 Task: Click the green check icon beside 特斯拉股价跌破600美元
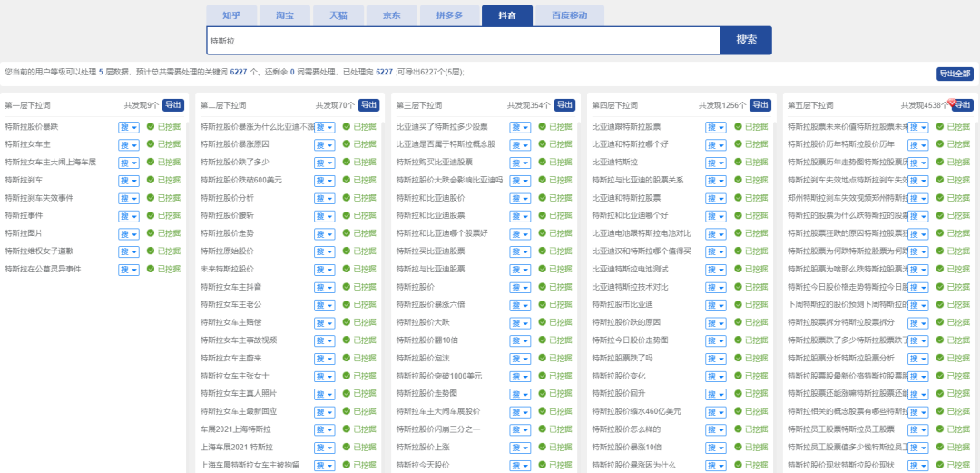pyautogui.click(x=347, y=180)
